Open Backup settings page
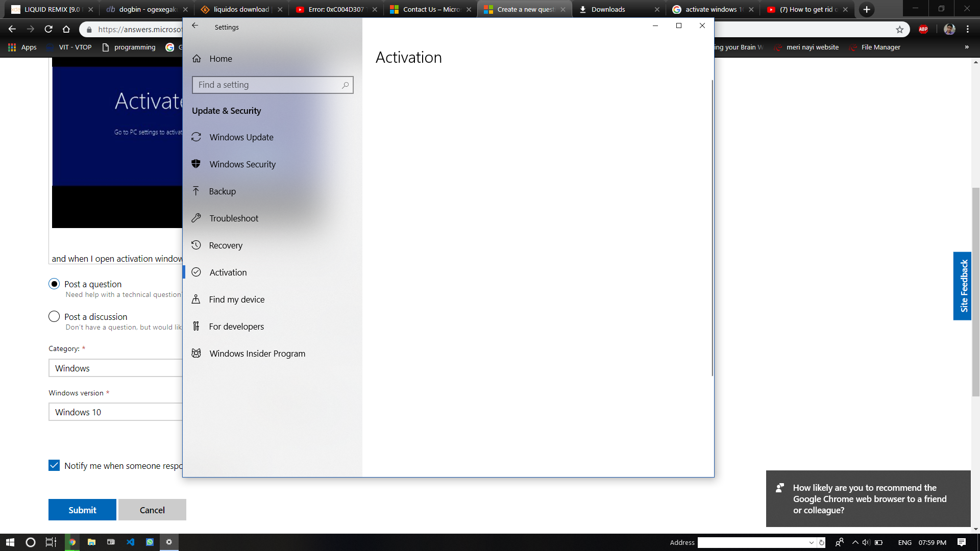The width and height of the screenshot is (980, 551). coord(223,191)
